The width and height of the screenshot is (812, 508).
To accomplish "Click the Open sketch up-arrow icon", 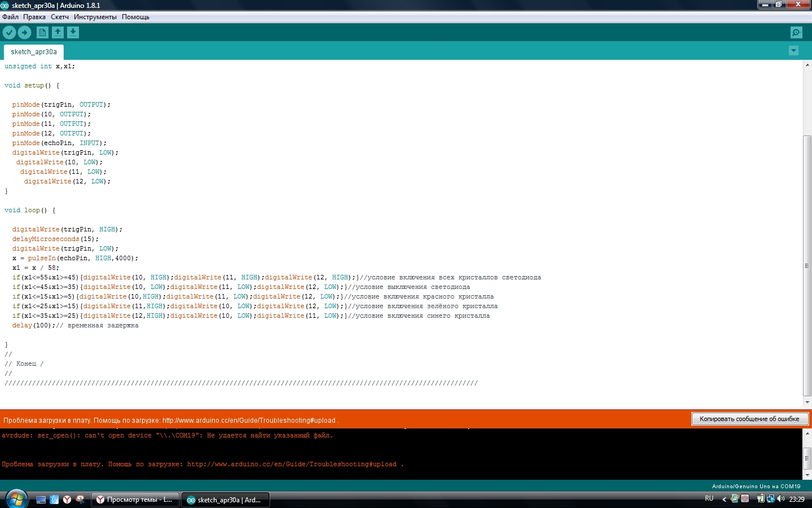I will pos(58,33).
